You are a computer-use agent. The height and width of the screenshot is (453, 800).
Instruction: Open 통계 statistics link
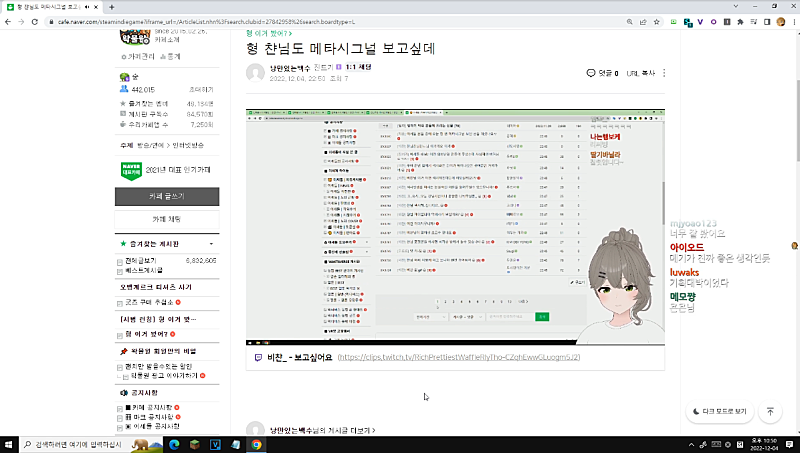tap(170, 57)
